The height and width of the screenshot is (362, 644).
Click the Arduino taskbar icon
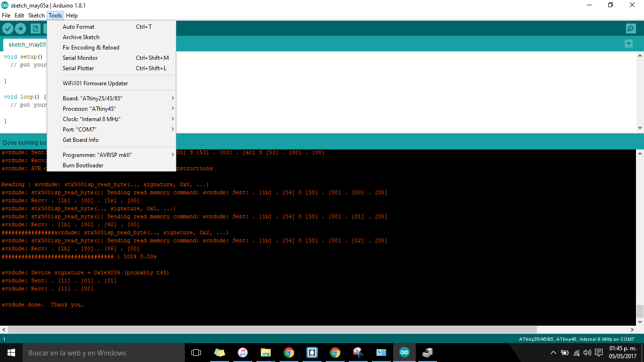tap(404, 353)
